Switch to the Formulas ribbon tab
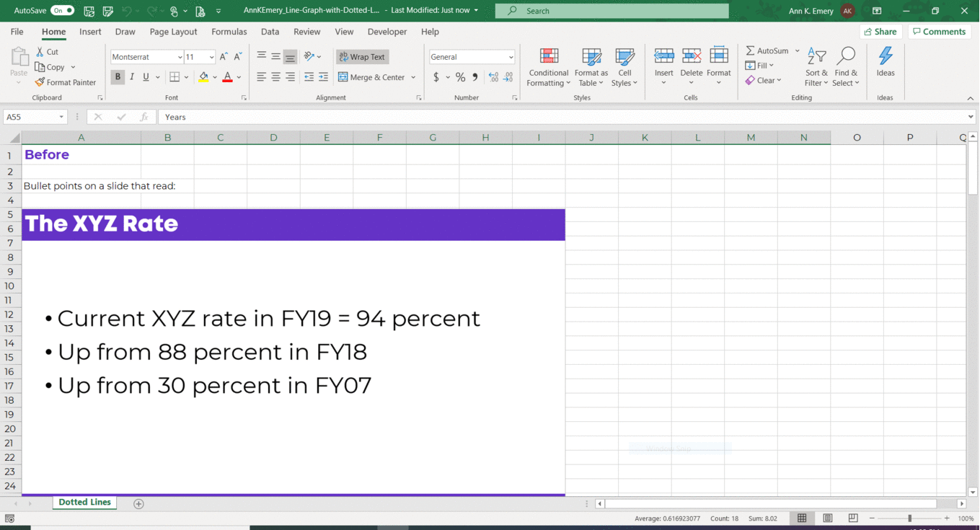This screenshot has height=530, width=980. click(x=229, y=32)
